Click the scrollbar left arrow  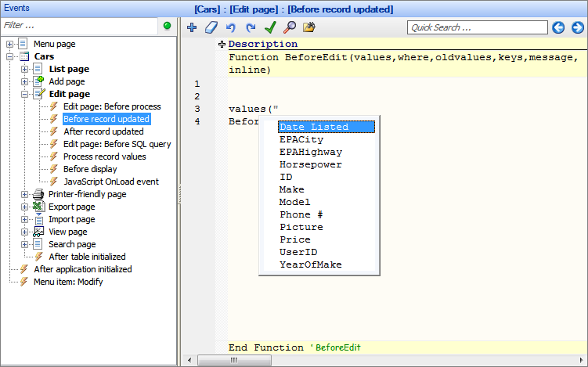click(189, 360)
